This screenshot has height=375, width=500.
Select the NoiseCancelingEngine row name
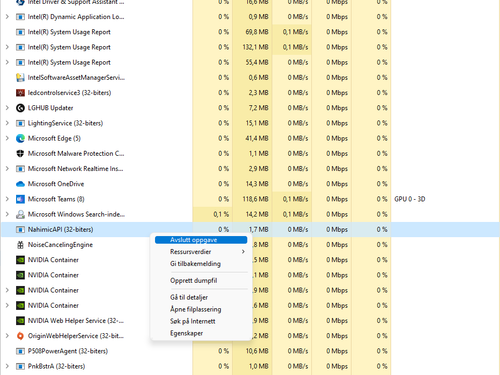[60, 245]
